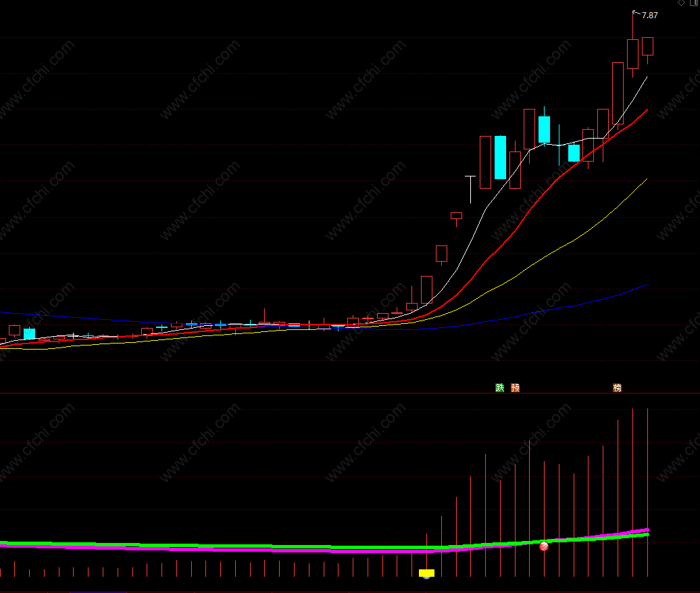
Task: Click the orange 预 event marker
Action: click(515, 387)
